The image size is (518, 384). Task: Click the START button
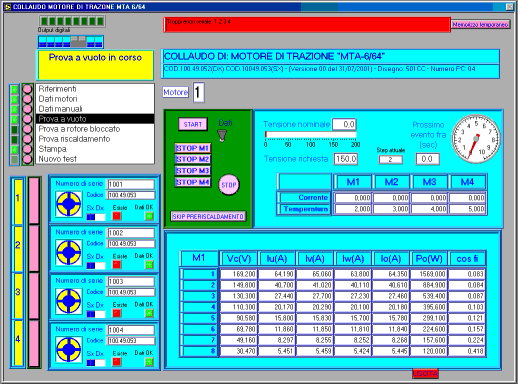tap(193, 124)
